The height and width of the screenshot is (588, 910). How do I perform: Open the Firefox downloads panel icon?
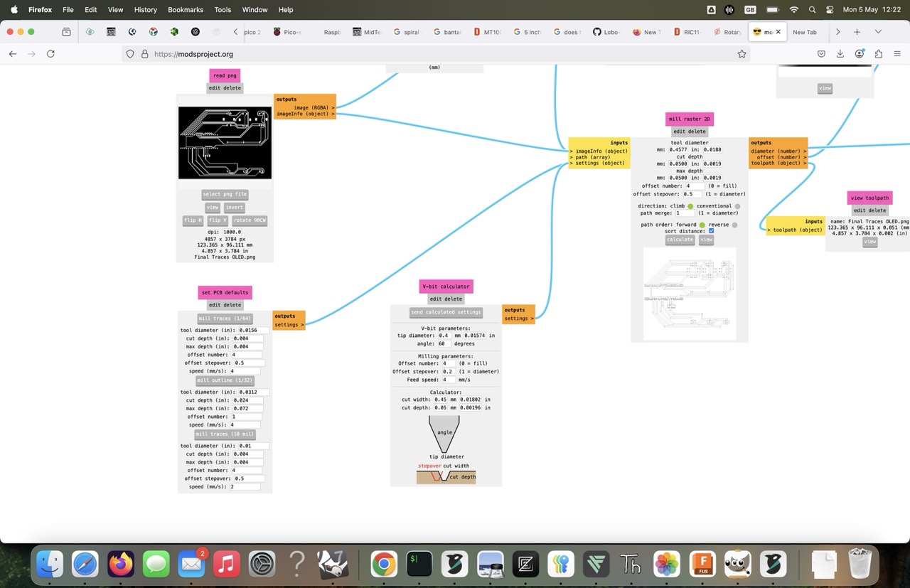(x=840, y=54)
